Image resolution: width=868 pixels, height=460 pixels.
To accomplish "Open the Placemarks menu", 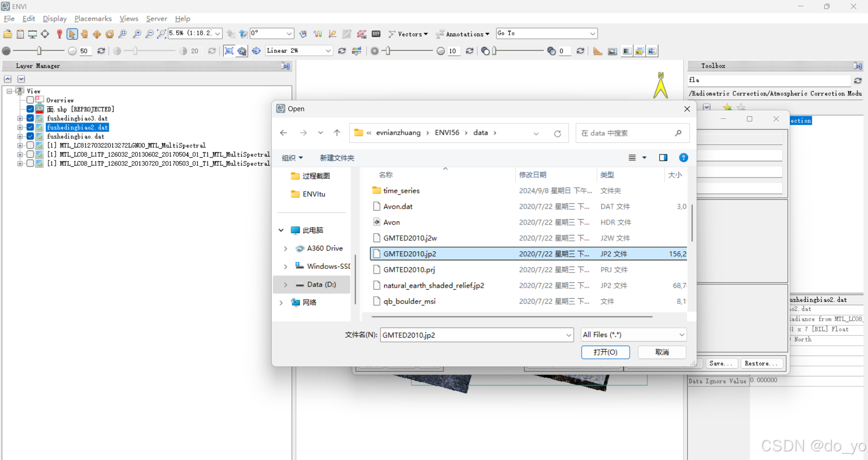I will click(93, 19).
